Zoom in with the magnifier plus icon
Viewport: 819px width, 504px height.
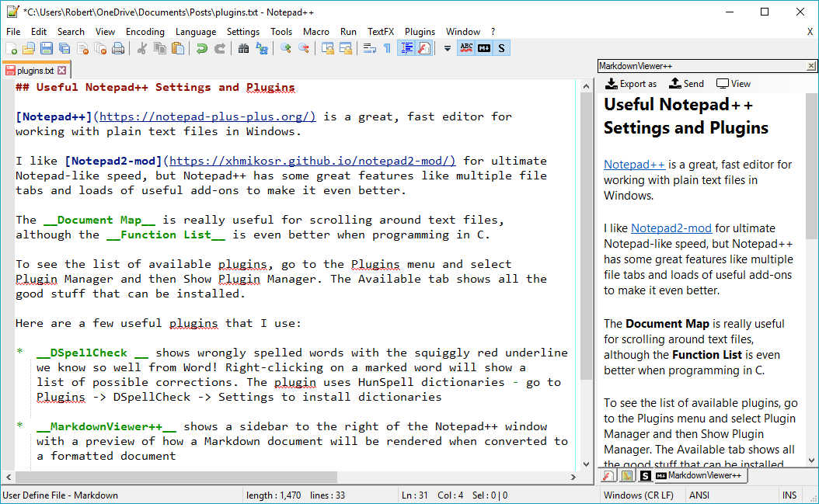pos(286,49)
